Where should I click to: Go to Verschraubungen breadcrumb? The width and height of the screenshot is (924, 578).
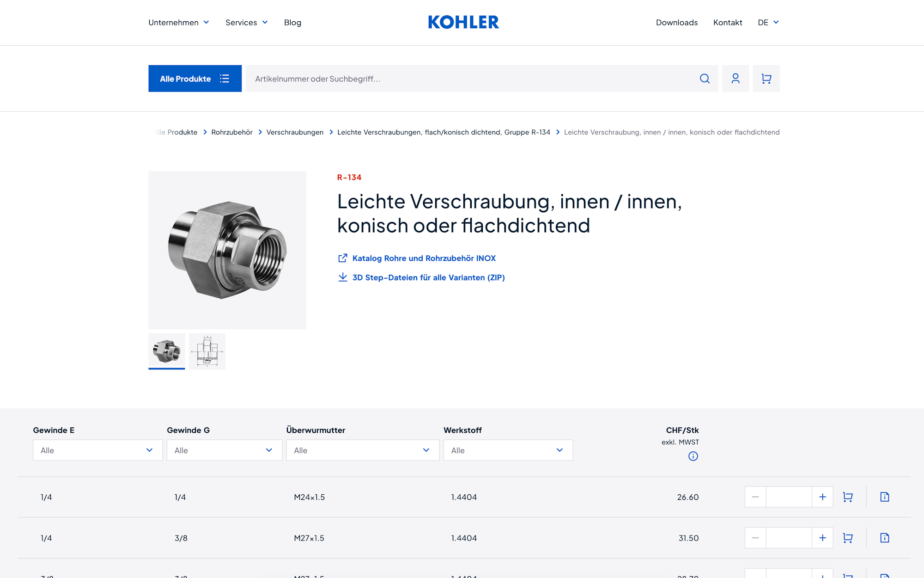pyautogui.click(x=295, y=132)
